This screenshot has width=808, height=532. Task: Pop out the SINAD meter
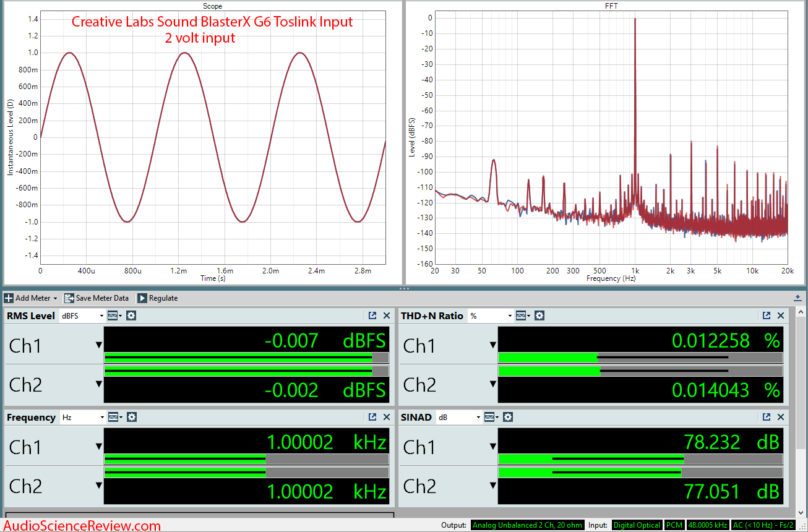tap(767, 417)
